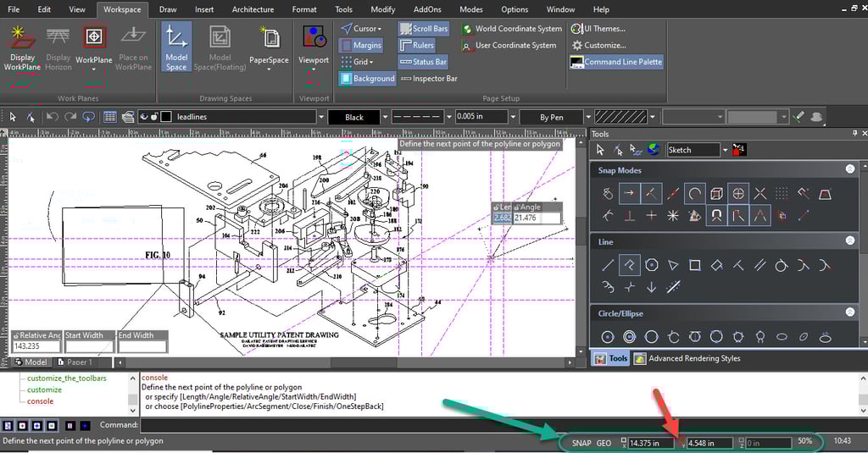Toggle the vertex arrow snap mode
868x453 pixels.
point(630,194)
